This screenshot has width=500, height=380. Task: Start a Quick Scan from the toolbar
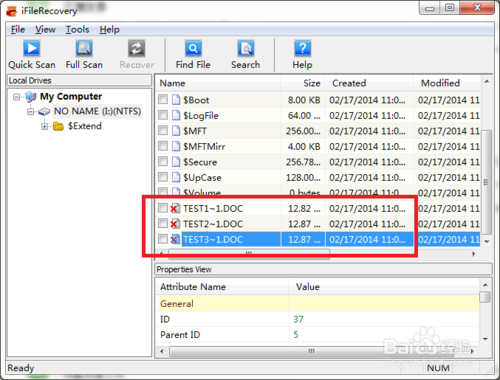32,55
